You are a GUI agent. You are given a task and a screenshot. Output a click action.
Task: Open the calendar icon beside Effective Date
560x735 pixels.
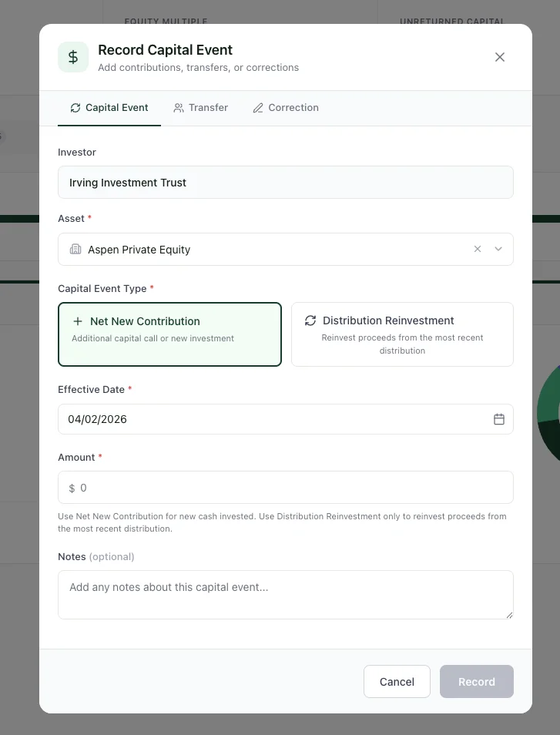click(499, 419)
